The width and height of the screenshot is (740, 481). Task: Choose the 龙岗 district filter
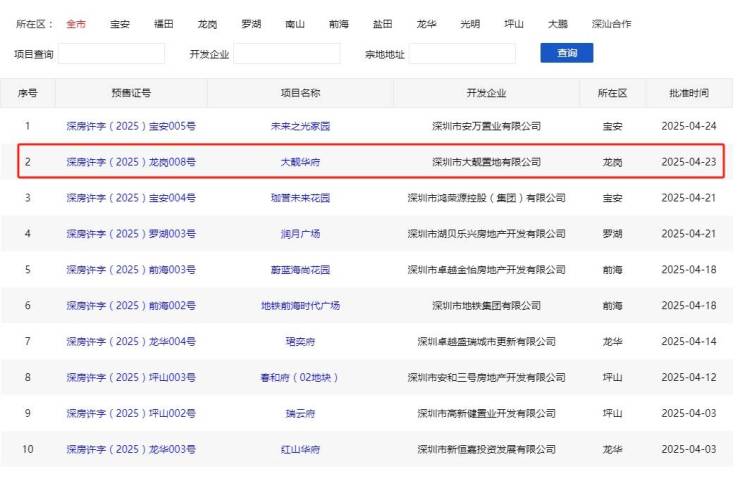[207, 23]
